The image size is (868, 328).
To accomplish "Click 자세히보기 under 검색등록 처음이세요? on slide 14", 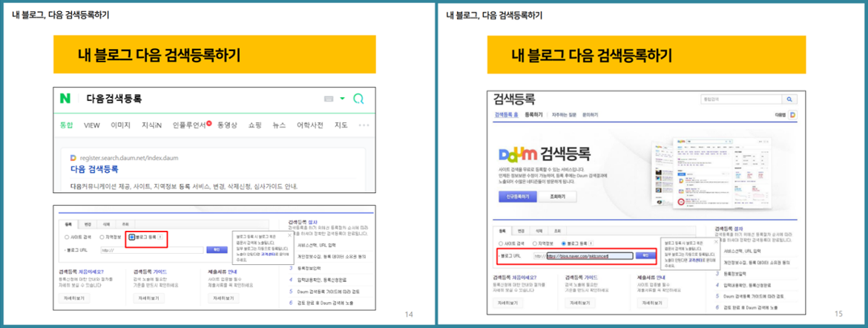I will 74,298.
